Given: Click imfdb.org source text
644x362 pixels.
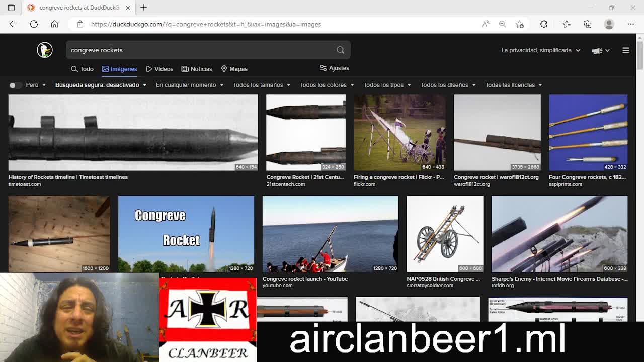Looking at the screenshot, I should [503, 286].
